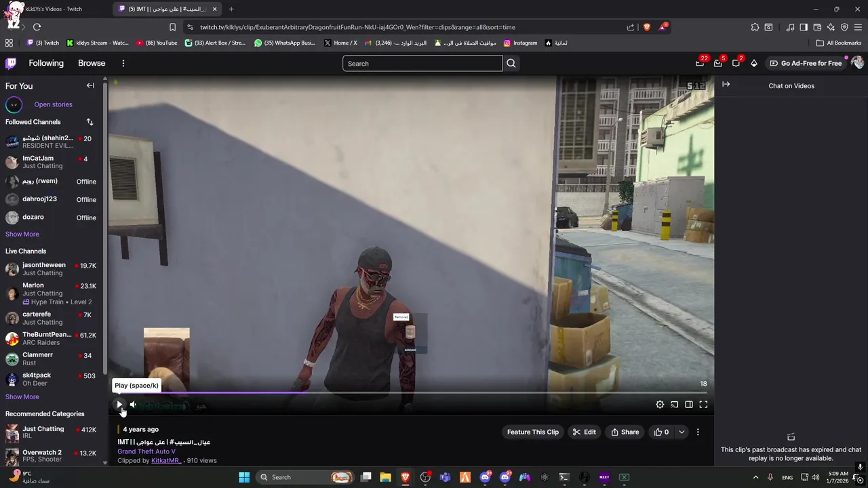The height and width of the screenshot is (488, 868).
Task: Open the Prime loot crown icon
Action: tap(700, 63)
